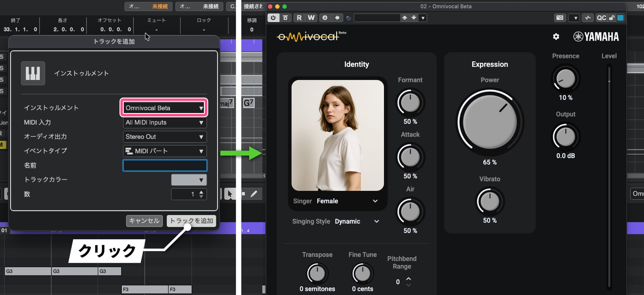
Task: Open the Singing Style Dynamic dropdown
Action: (376, 221)
